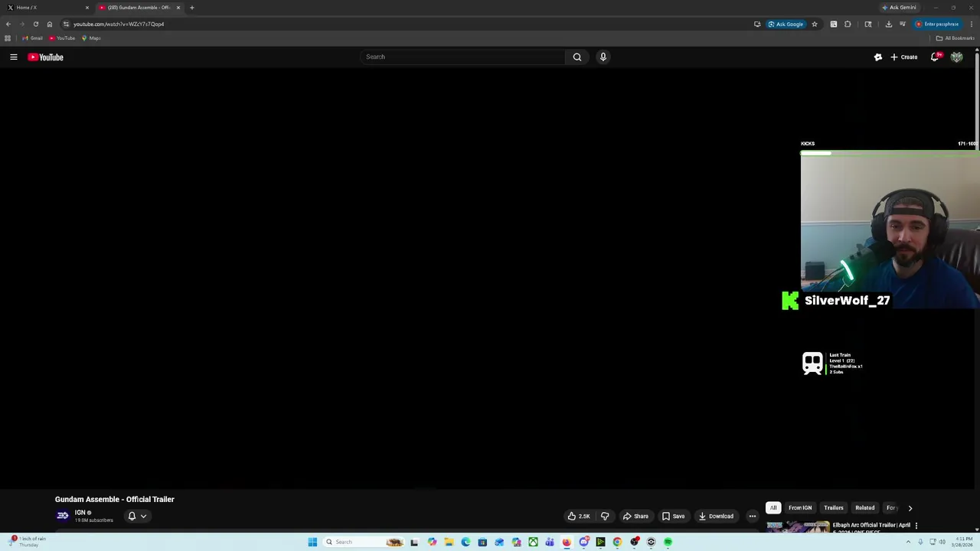Toggle IGN notification bell
This screenshot has height=551, width=980.
132,516
